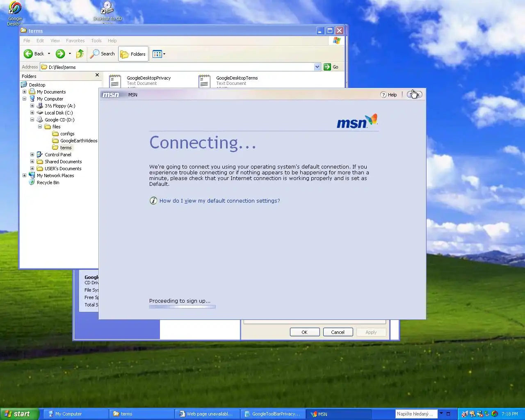Select the configs folder in tree
Screen dimensions: 525x420
(67, 134)
